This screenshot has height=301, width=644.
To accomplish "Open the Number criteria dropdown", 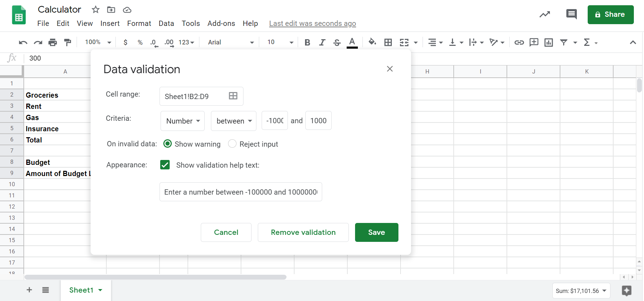I will point(183,121).
